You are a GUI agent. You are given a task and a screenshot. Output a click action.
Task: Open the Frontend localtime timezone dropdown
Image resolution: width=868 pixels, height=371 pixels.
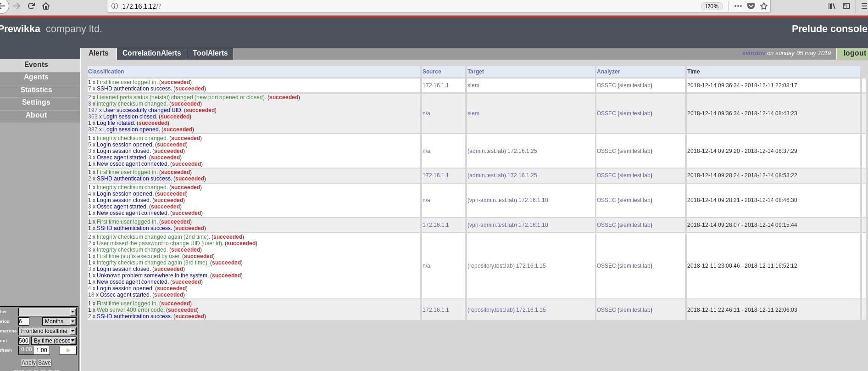tap(47, 331)
